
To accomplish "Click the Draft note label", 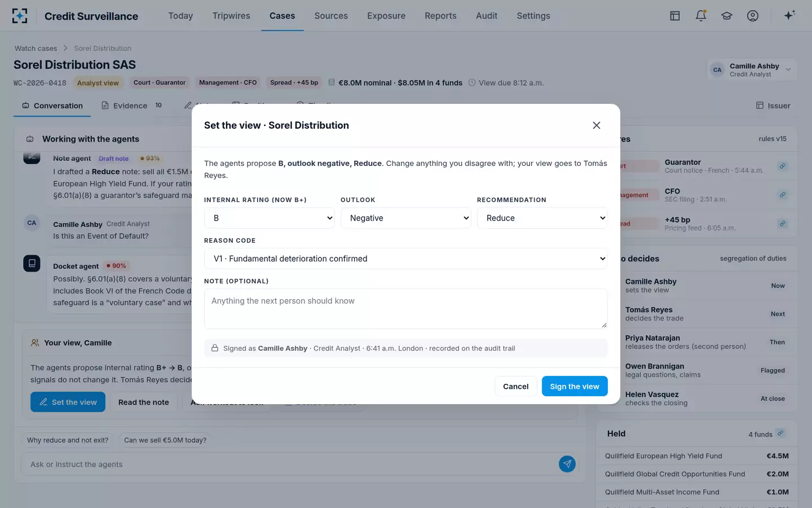I will (x=114, y=159).
